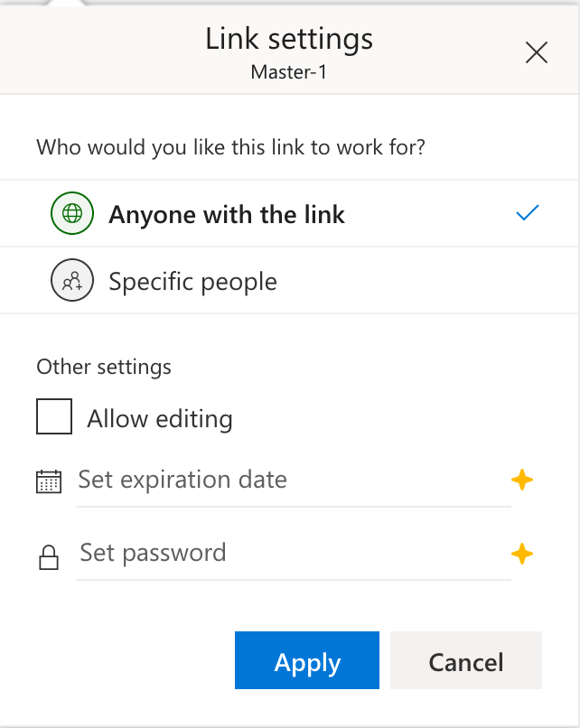Click the Link settings title text

[x=289, y=39]
